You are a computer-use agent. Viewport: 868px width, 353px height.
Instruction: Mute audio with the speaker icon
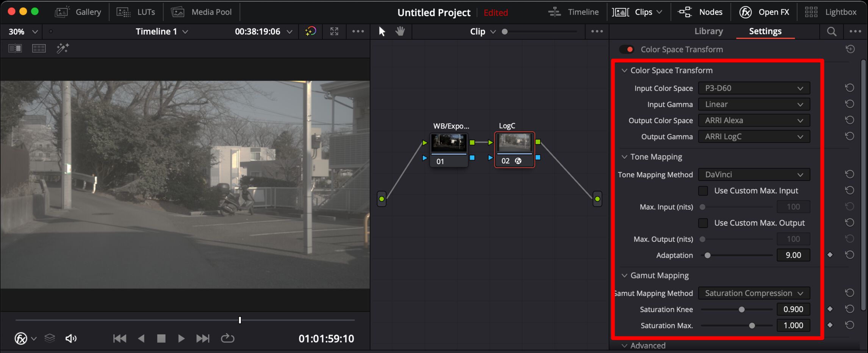pyautogui.click(x=71, y=338)
